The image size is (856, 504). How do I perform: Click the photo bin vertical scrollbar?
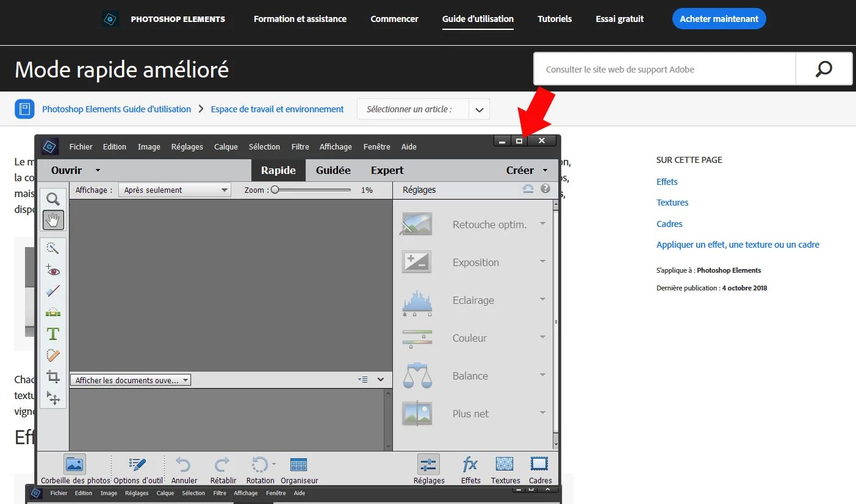[388, 420]
